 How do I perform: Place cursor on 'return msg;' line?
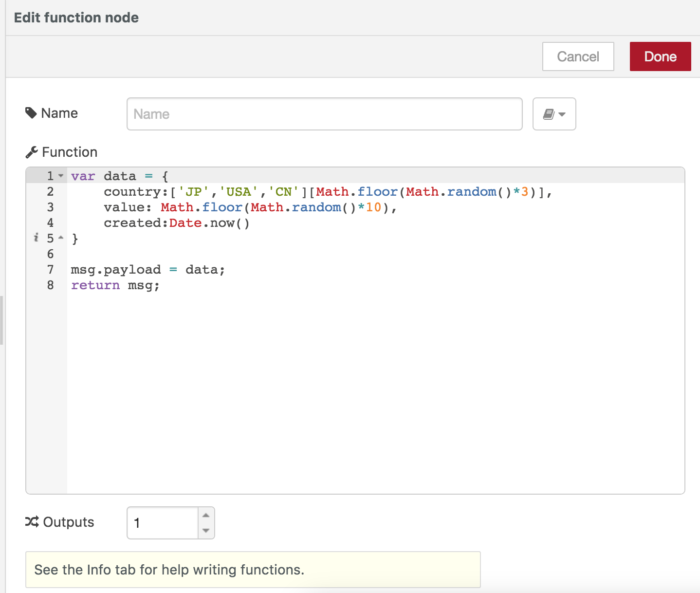point(115,285)
